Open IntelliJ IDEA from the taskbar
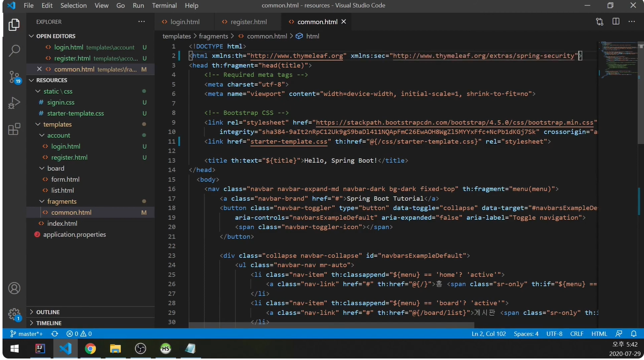 (x=40, y=348)
